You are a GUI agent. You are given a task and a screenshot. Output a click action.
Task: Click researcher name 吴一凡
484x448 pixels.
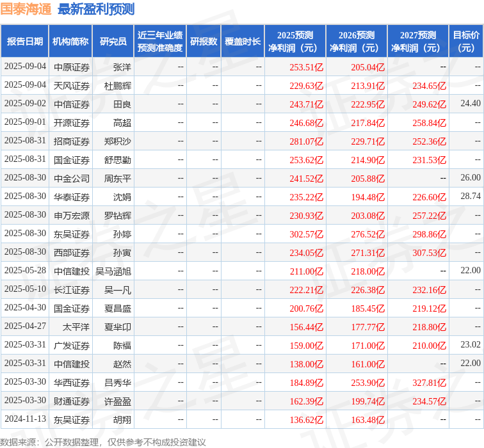click(x=118, y=290)
